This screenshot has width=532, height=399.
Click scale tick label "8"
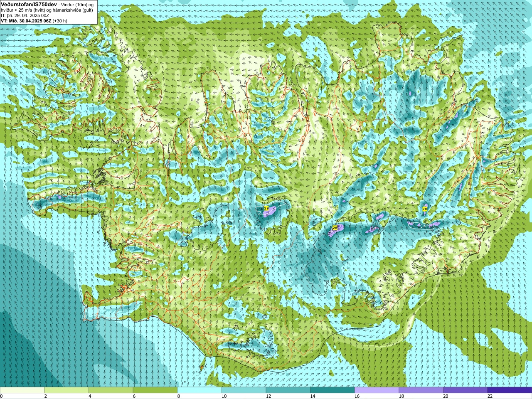[178, 396]
